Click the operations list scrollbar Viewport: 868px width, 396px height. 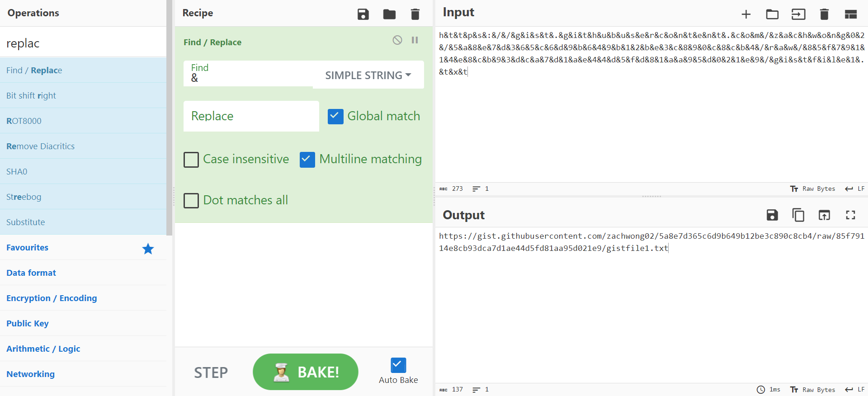170,118
